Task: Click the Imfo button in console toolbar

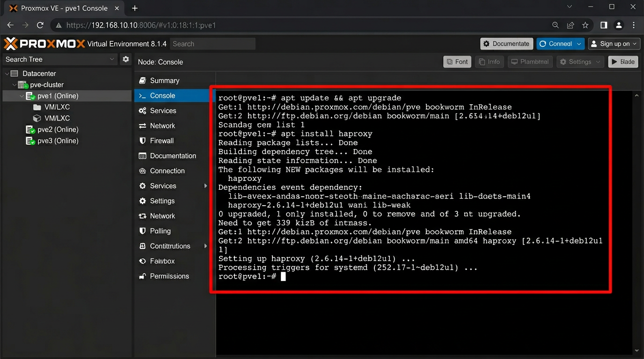Action: pyautogui.click(x=489, y=61)
